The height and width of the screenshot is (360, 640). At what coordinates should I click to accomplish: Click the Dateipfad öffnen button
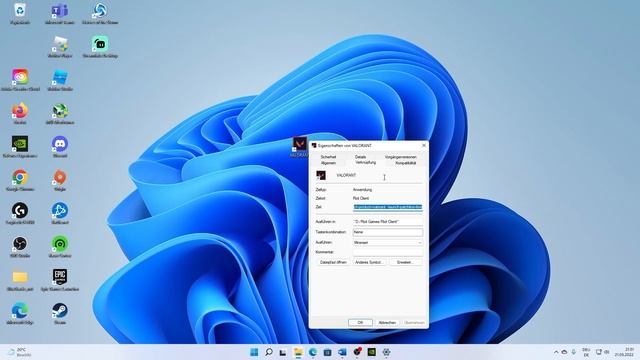point(333,262)
